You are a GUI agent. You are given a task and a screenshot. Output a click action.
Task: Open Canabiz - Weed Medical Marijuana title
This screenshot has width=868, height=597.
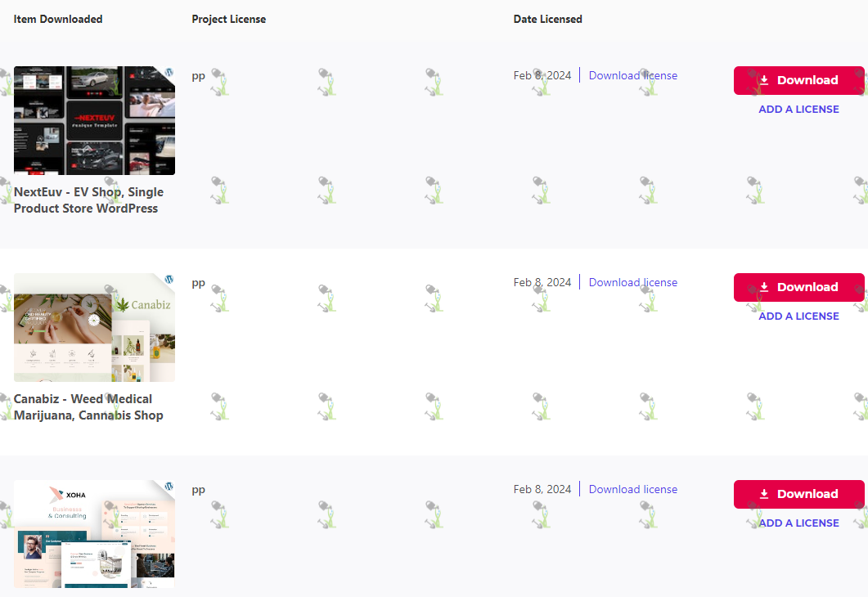click(x=88, y=407)
